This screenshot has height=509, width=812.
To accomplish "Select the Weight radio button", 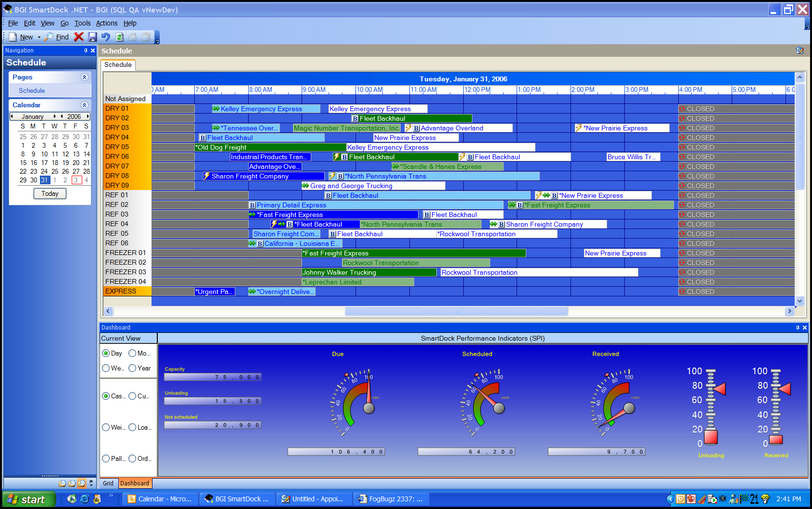I will coord(106,427).
